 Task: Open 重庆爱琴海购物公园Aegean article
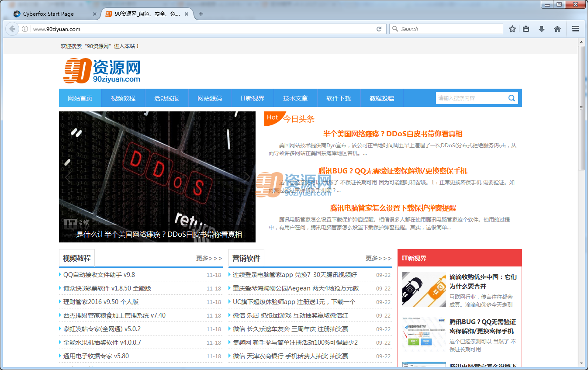click(296, 288)
